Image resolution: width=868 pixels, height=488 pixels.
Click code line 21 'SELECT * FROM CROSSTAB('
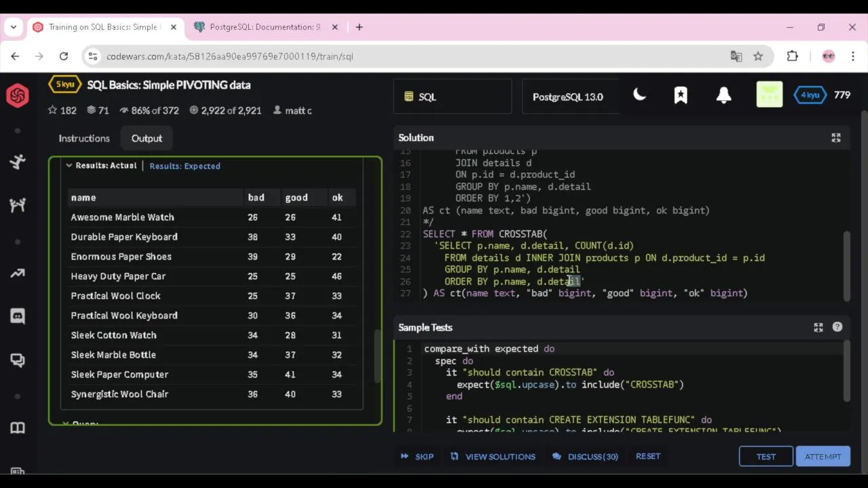click(485, 234)
